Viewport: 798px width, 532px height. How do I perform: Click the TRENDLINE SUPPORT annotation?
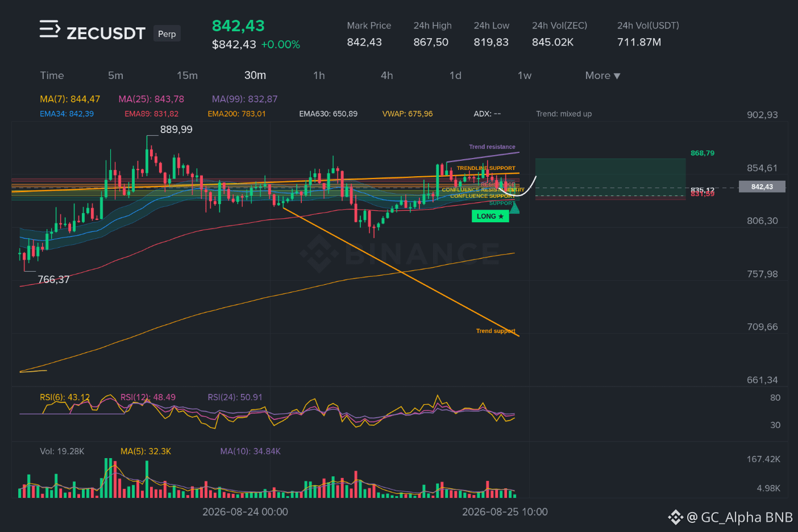point(486,168)
